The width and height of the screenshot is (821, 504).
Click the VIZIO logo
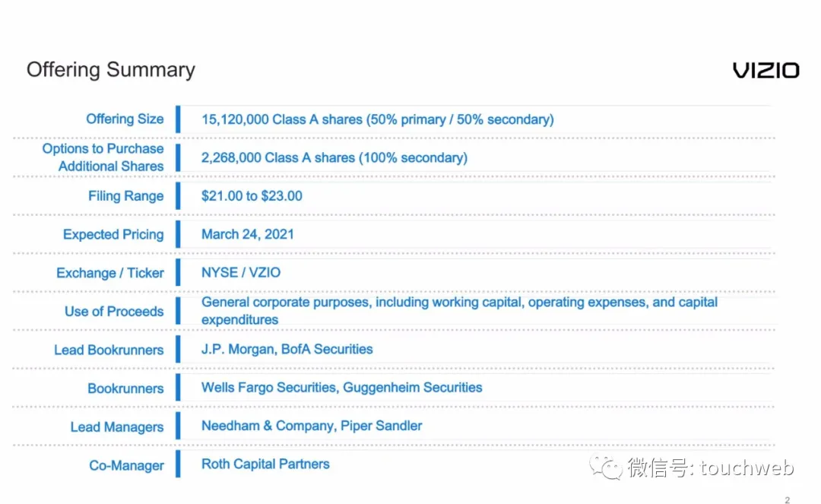pyautogui.click(x=766, y=70)
